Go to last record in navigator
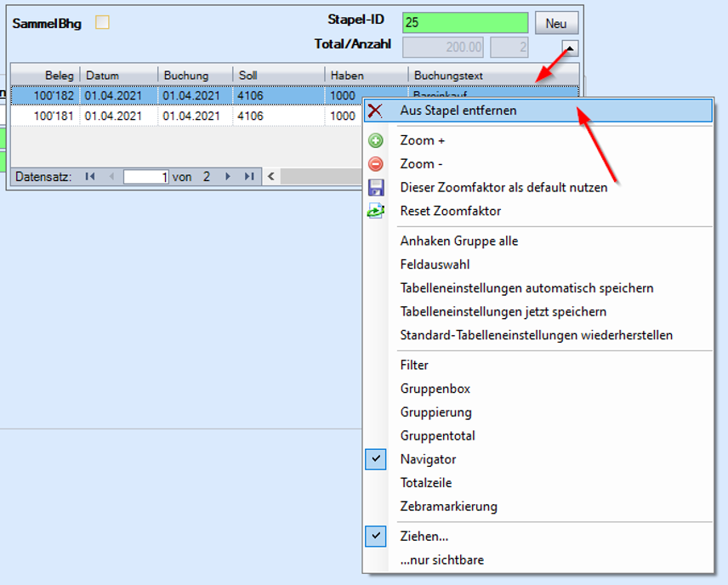 point(249,176)
